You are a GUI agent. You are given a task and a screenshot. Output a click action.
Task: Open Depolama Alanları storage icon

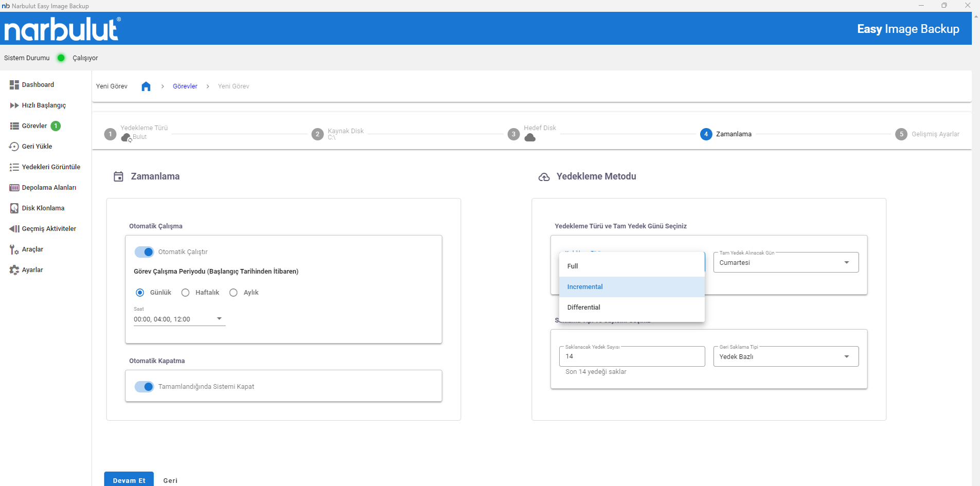pyautogui.click(x=14, y=188)
